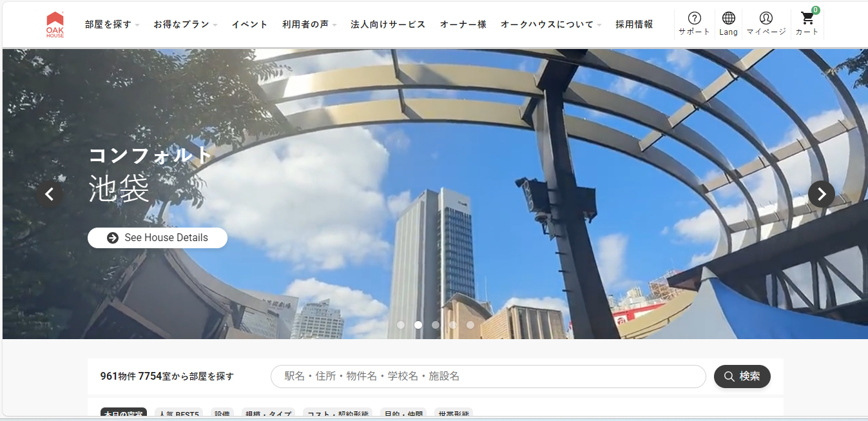Click the Oak House logo

tap(55, 24)
